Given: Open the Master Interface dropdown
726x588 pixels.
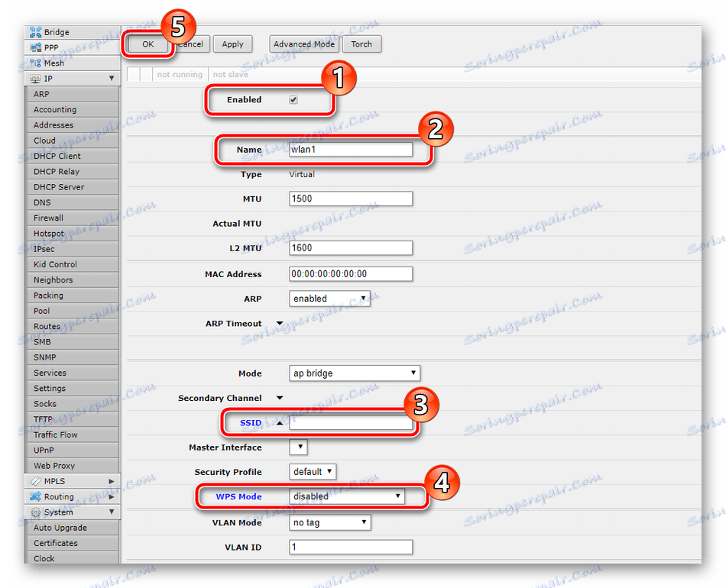Looking at the screenshot, I should click(298, 447).
